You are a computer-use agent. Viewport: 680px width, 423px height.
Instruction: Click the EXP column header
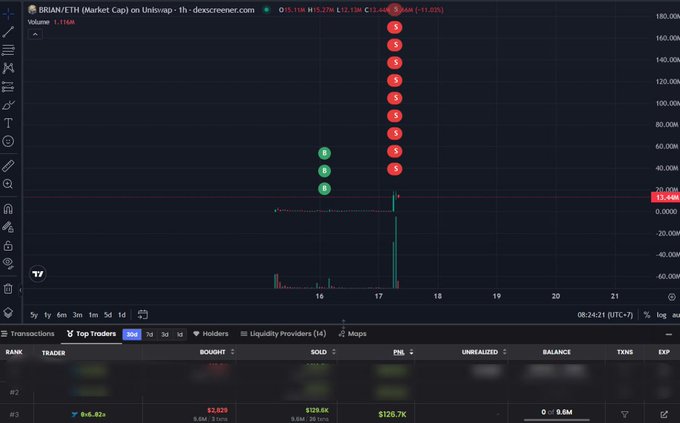pyautogui.click(x=664, y=352)
